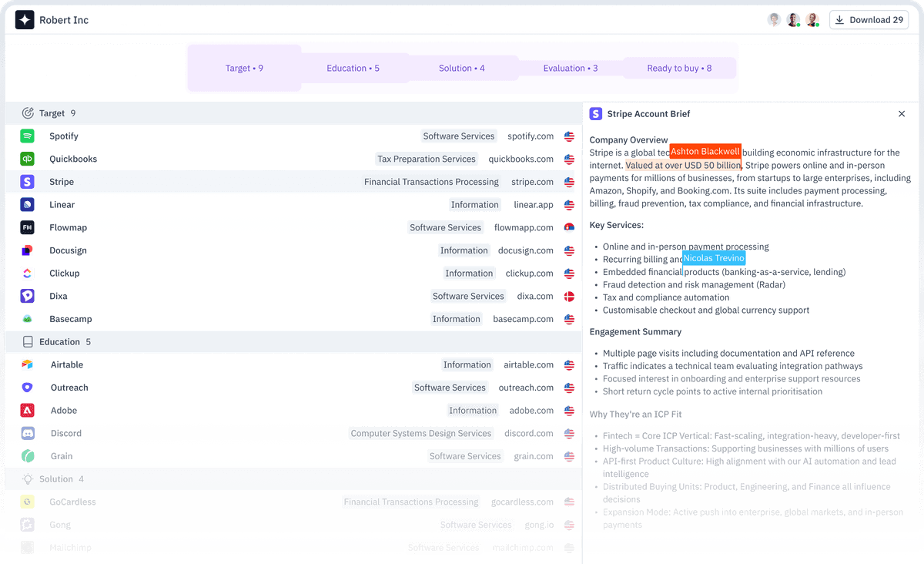924x564 pixels.
Task: Select the Docusign company icon
Action: point(28,250)
